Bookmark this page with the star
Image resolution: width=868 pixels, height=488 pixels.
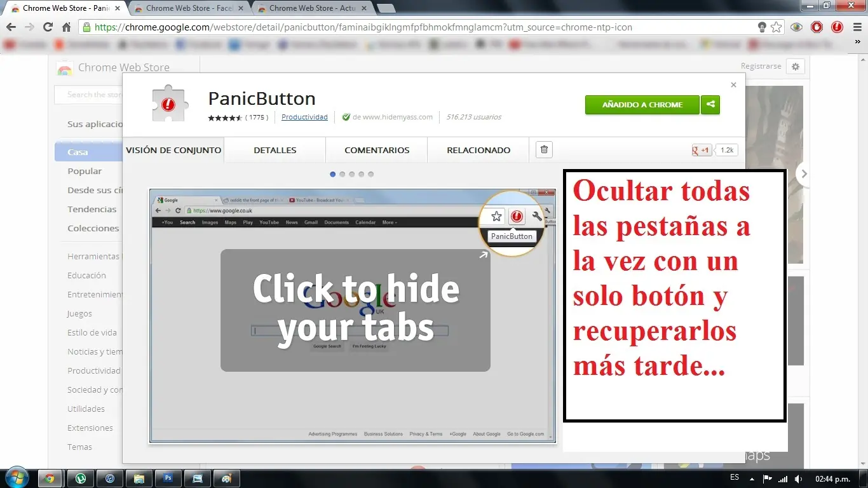pyautogui.click(x=776, y=27)
